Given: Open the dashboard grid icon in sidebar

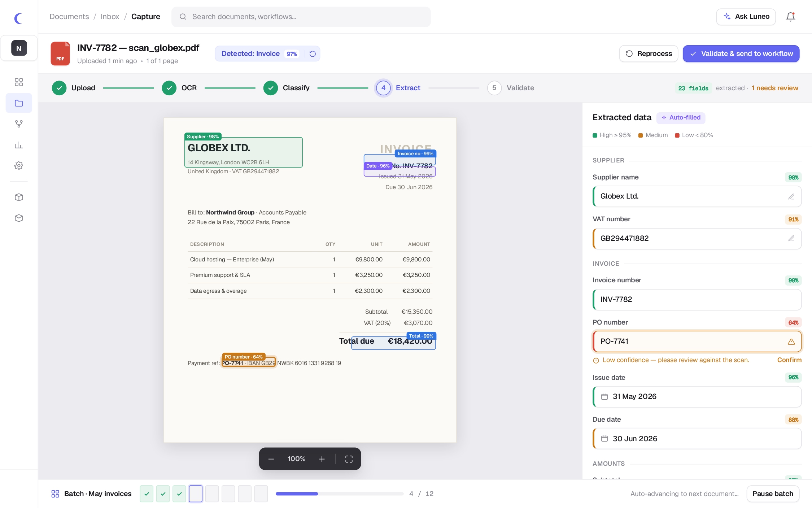Looking at the screenshot, I should coord(19,82).
